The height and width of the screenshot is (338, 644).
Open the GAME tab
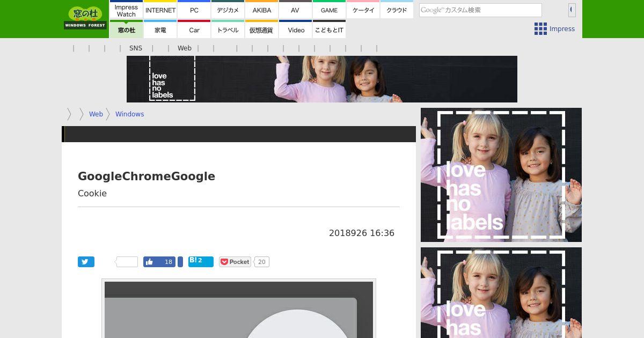point(329,10)
